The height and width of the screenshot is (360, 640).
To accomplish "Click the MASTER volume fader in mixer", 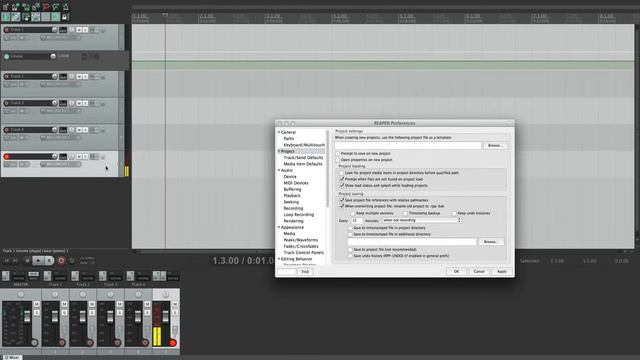I will 27,317.
